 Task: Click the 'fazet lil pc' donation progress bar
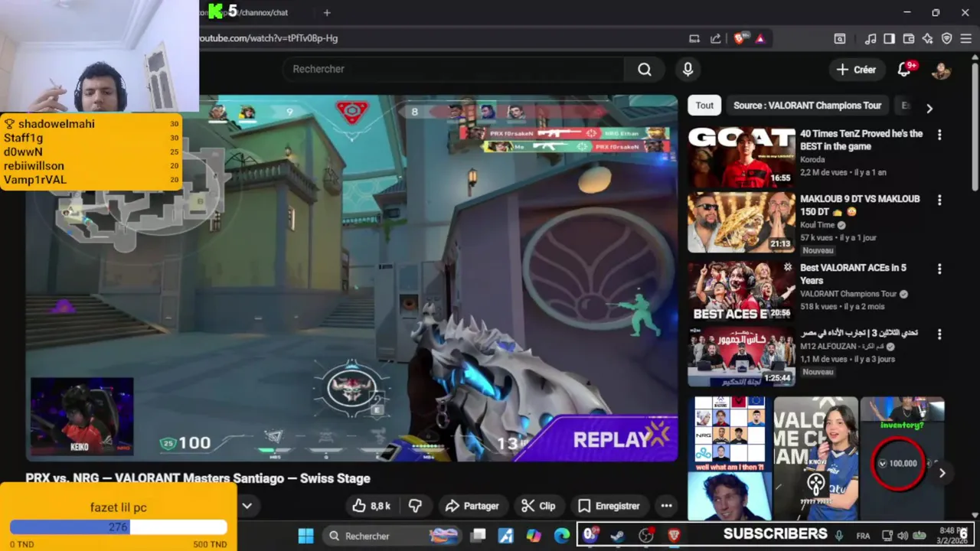coord(119,527)
